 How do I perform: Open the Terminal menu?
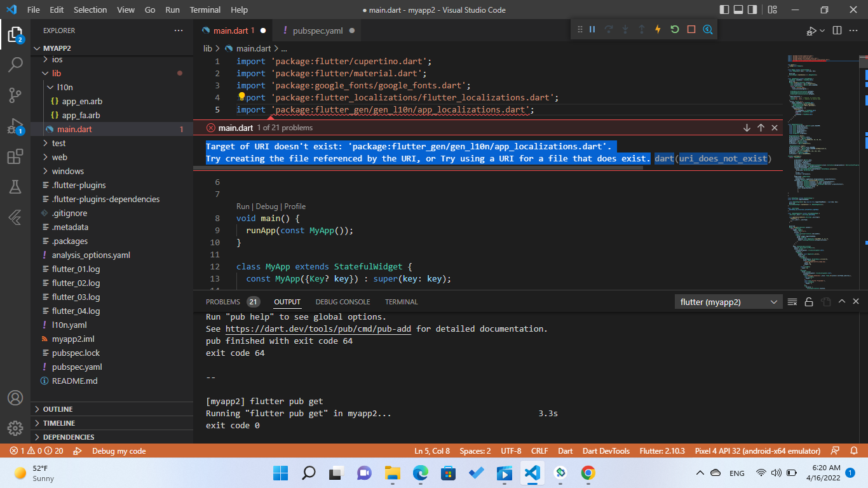pyautogui.click(x=205, y=10)
